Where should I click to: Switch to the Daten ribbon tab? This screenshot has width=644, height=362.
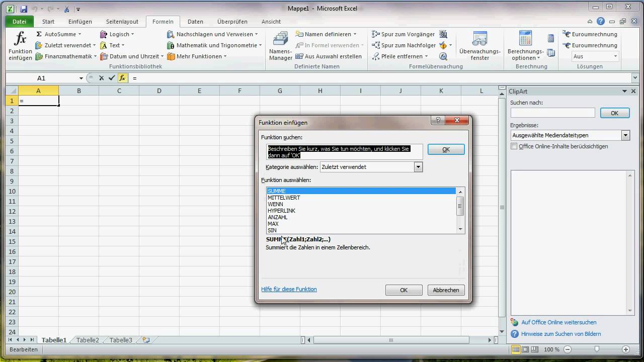[195, 22]
